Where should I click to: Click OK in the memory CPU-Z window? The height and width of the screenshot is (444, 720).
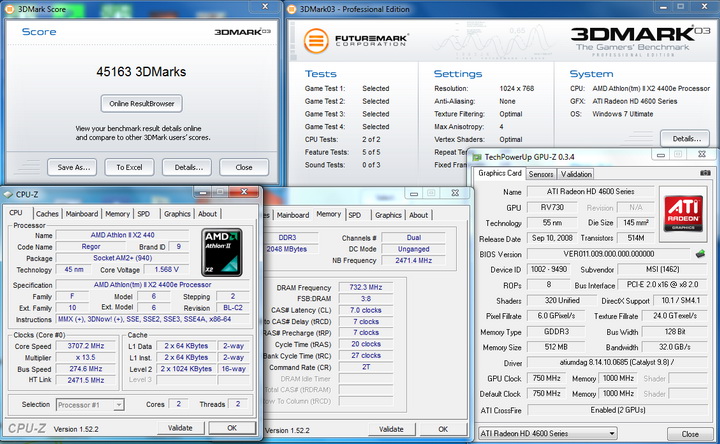coord(443,429)
